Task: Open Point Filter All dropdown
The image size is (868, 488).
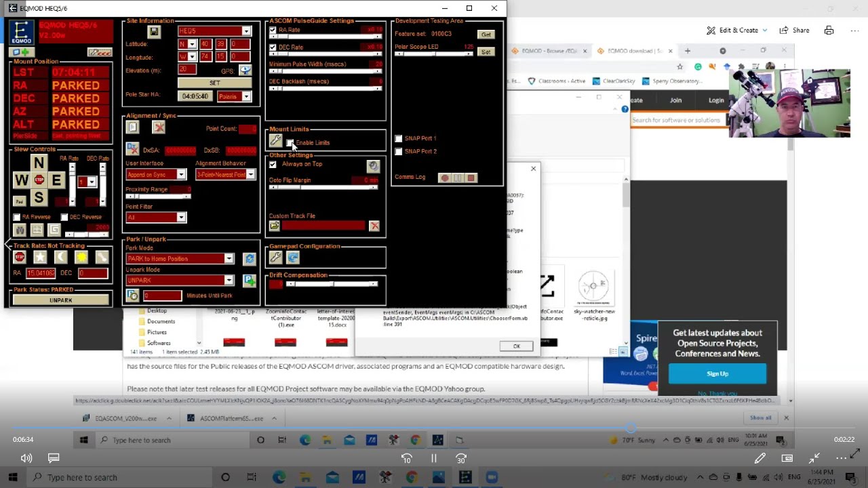Action: pos(180,218)
